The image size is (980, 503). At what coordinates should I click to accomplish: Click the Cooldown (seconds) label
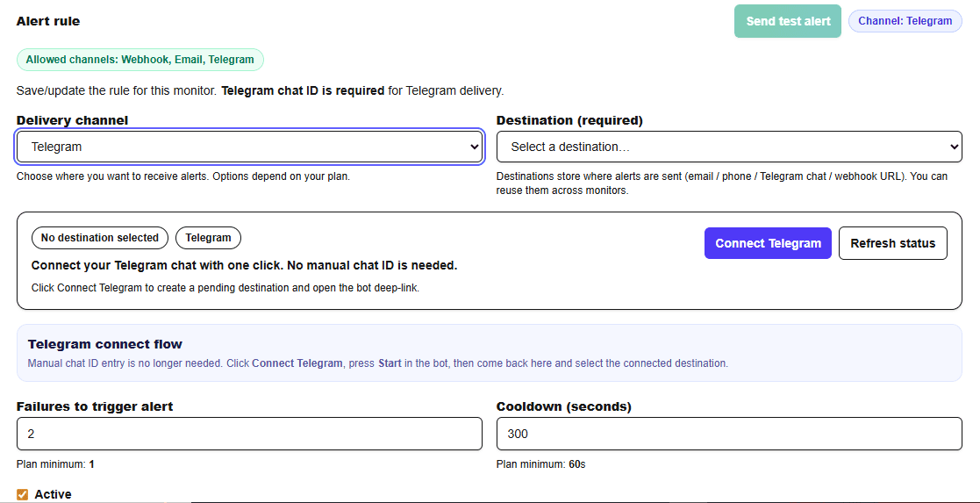tap(564, 406)
